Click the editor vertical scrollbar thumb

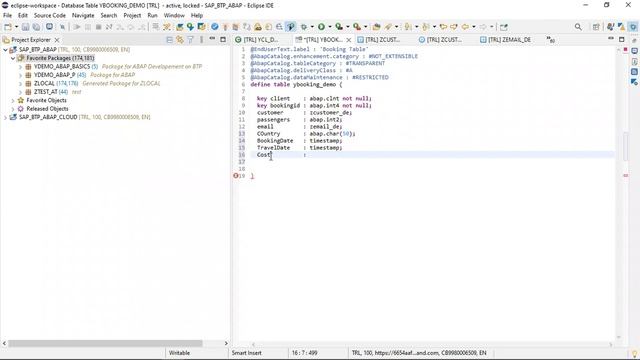coord(625,146)
